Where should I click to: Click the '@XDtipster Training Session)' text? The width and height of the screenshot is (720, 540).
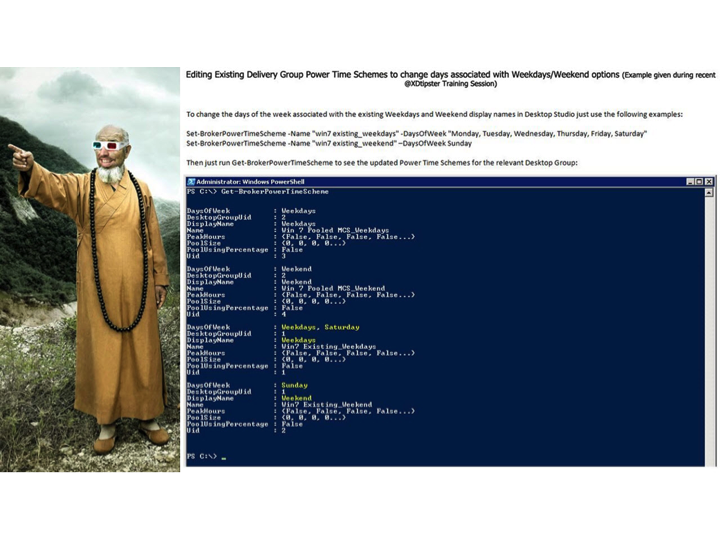tap(450, 84)
